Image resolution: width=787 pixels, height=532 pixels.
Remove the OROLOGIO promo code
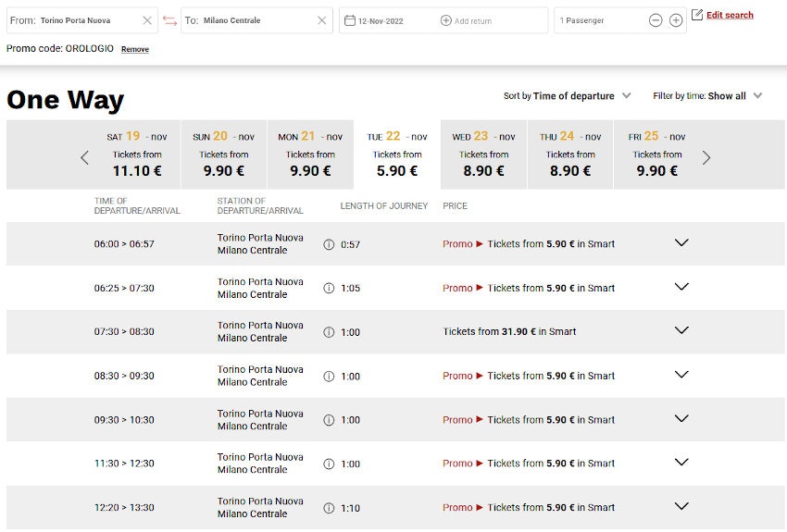(134, 49)
